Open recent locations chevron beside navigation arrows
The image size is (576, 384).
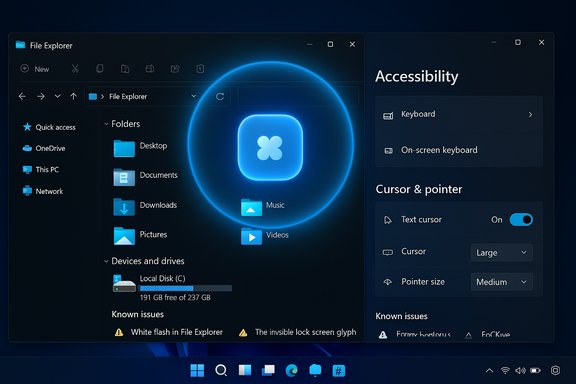tap(57, 96)
